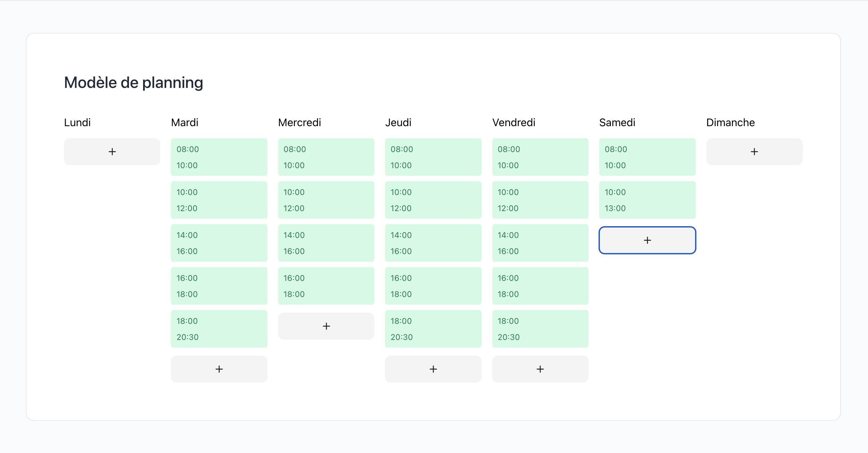This screenshot has width=868, height=453.
Task: Add a new slot under Samedi
Action: pyautogui.click(x=647, y=240)
